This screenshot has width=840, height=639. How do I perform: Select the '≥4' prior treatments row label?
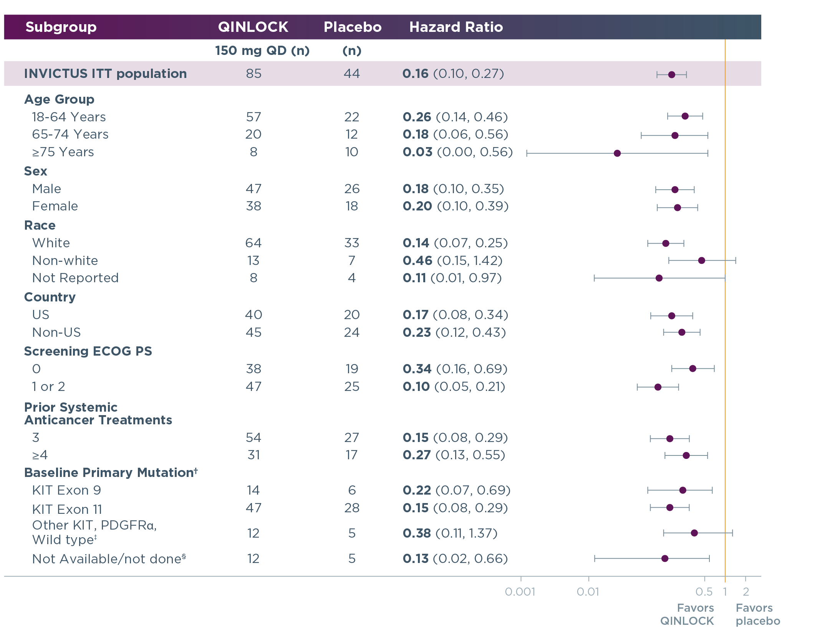tap(40, 455)
